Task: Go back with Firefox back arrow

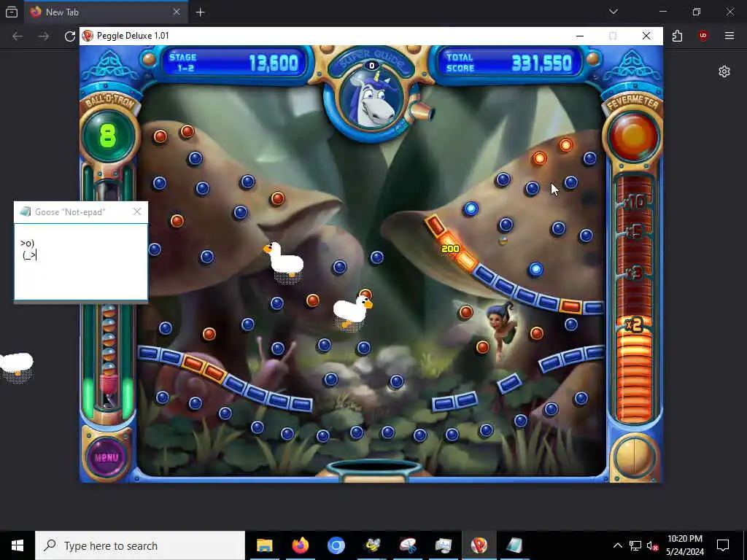Action: click(18, 36)
